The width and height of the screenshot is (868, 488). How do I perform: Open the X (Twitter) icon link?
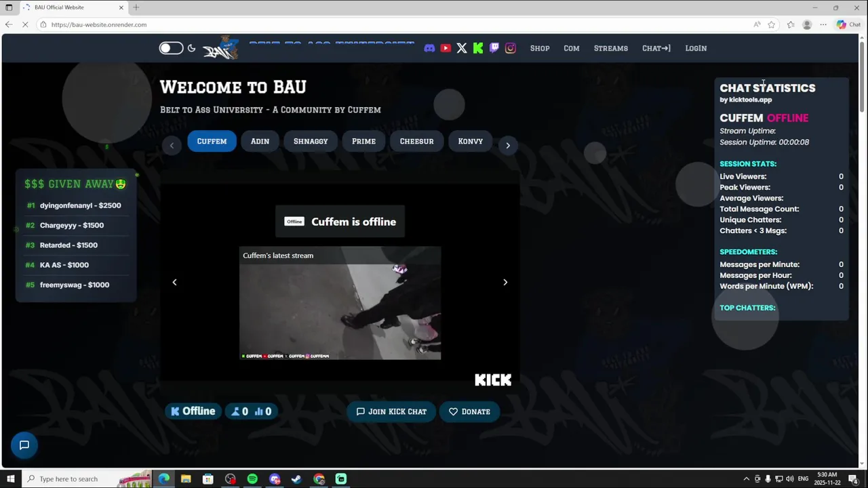pyautogui.click(x=462, y=48)
